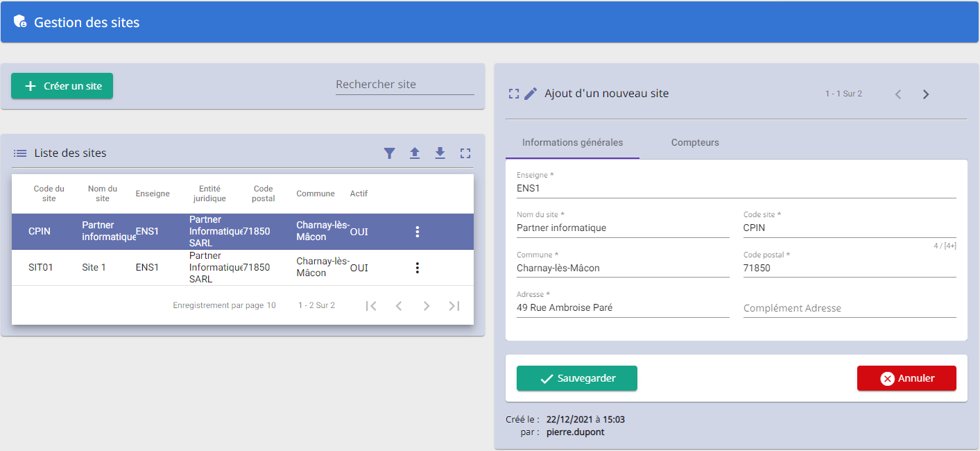Viewport: 980px width, 451px height.
Task: Click the Complément Adresse field
Action: [850, 308]
